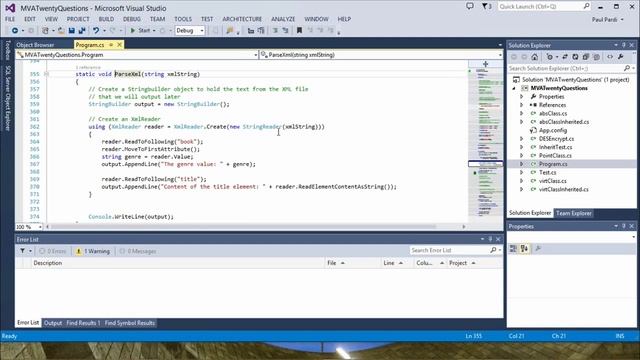Click Collapse All in Solution Explorer
640x360 pixels.
coord(586,57)
